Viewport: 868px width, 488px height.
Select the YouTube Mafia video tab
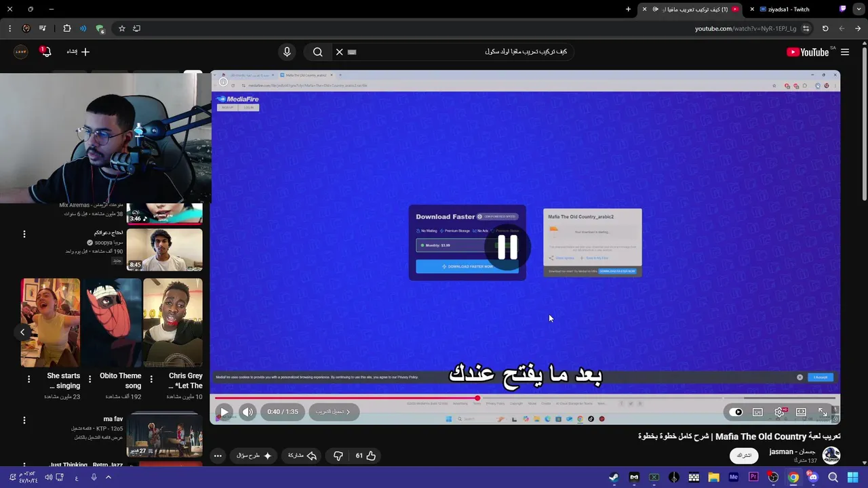point(690,9)
